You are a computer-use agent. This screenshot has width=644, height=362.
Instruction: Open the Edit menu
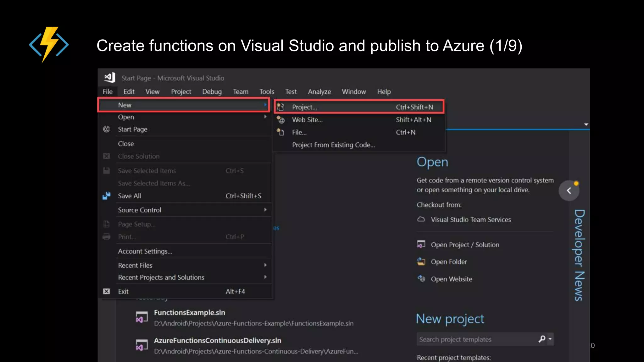click(x=129, y=91)
